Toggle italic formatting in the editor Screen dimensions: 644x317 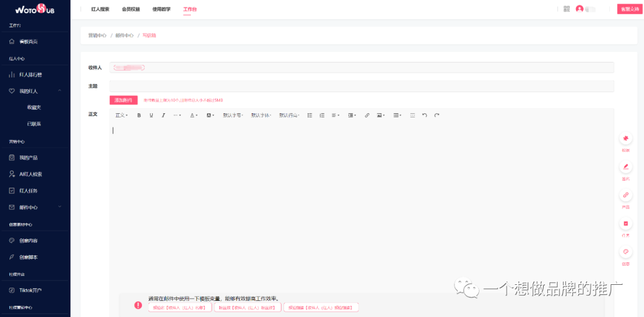[163, 116]
